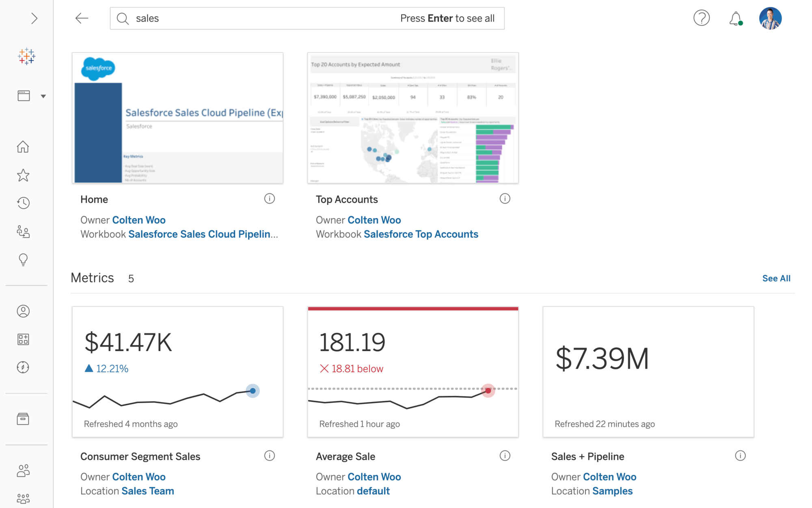The image size is (812, 508).
Task: Click the search magnifier icon
Action: tap(123, 18)
